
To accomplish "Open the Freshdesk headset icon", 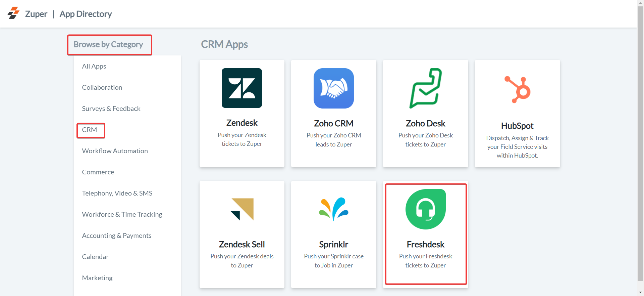I will click(425, 209).
